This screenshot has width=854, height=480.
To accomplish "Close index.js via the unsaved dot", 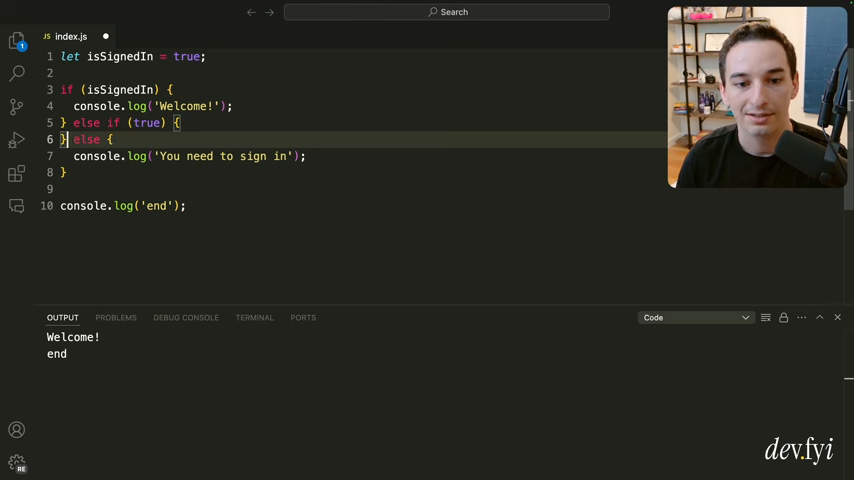I will coord(106,37).
